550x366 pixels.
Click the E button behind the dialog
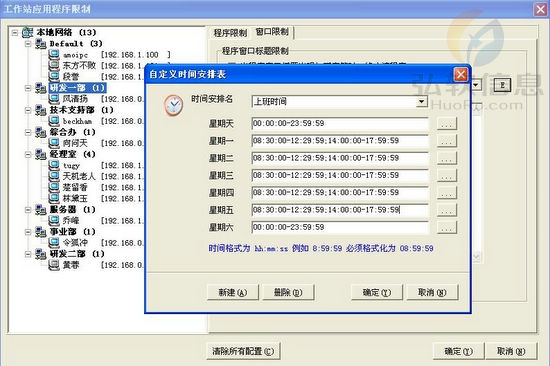(502, 85)
